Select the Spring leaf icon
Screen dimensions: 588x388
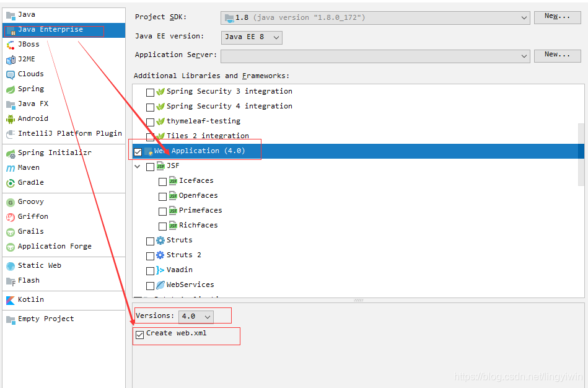pos(11,90)
